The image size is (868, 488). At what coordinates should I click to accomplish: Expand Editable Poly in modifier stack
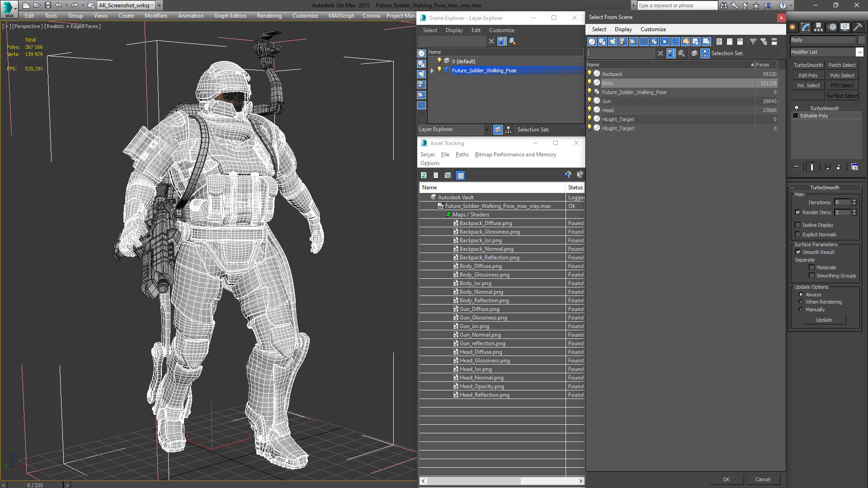796,116
